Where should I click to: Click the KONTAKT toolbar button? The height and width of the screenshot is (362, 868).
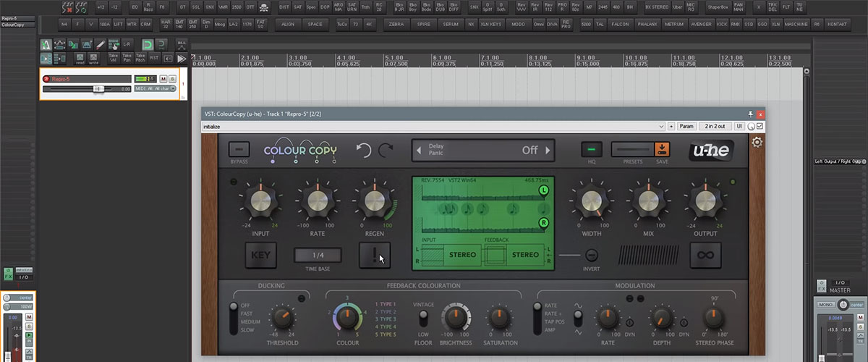837,24
